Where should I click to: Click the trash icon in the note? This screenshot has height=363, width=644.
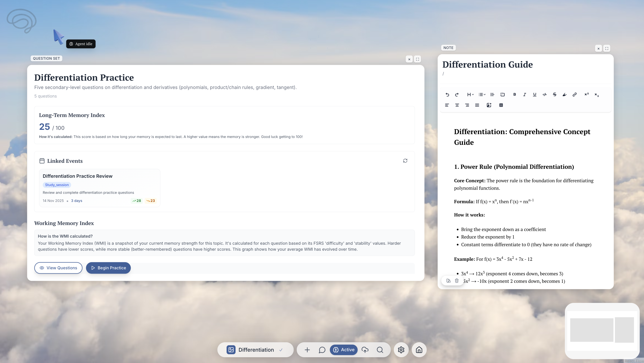(457, 281)
